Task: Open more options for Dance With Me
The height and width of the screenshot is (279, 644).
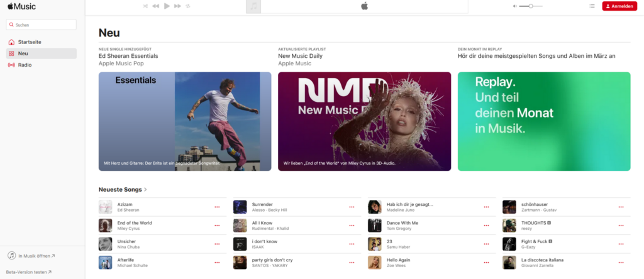Action: [486, 226]
